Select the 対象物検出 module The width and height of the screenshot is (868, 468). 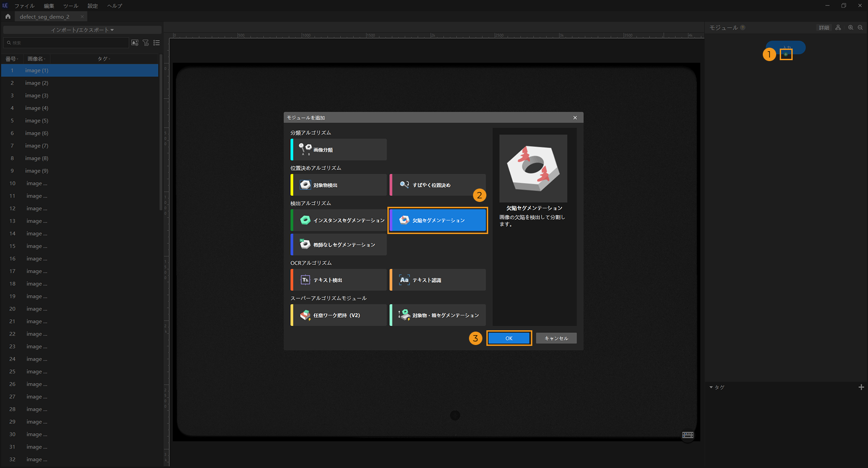(x=338, y=185)
